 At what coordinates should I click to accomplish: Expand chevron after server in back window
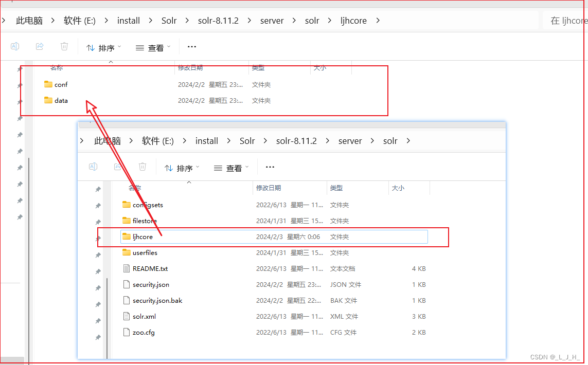point(294,21)
